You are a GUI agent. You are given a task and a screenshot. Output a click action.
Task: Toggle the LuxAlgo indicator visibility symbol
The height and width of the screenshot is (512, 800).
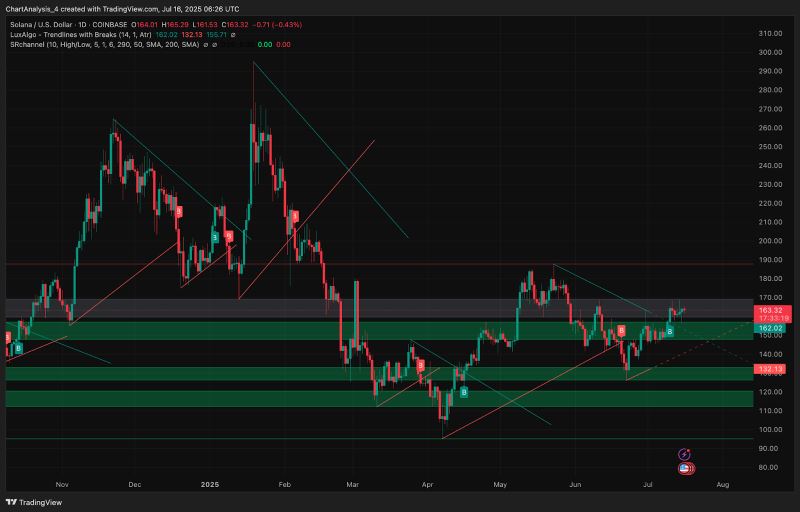pyautogui.click(x=233, y=34)
